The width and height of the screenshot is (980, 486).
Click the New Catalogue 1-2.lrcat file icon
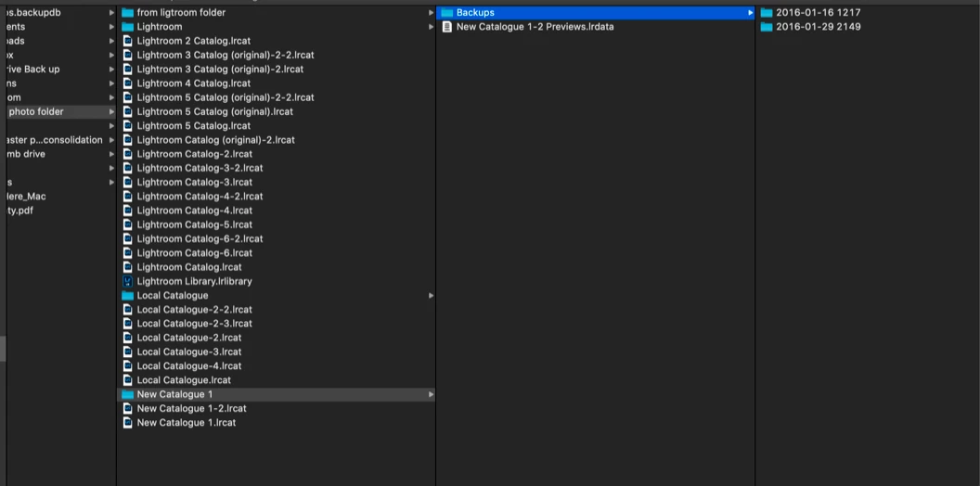pyautogui.click(x=127, y=408)
